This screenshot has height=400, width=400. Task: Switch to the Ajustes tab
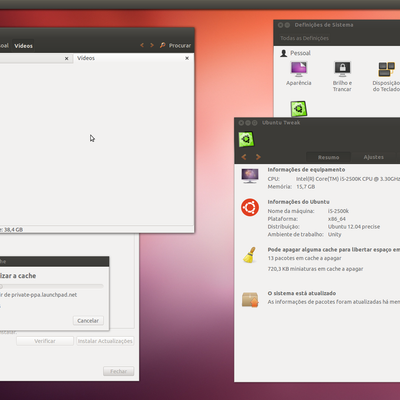[x=374, y=157]
